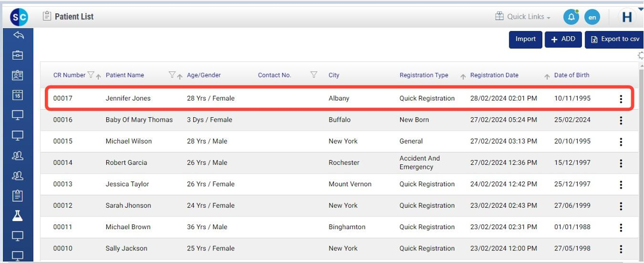Click the City column header
Screen dimensions: 644x263
pos(334,75)
